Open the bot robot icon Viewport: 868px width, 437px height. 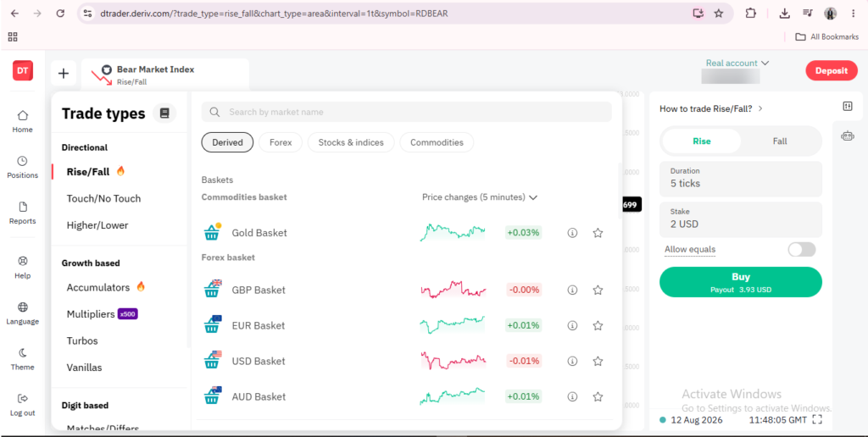tap(848, 136)
